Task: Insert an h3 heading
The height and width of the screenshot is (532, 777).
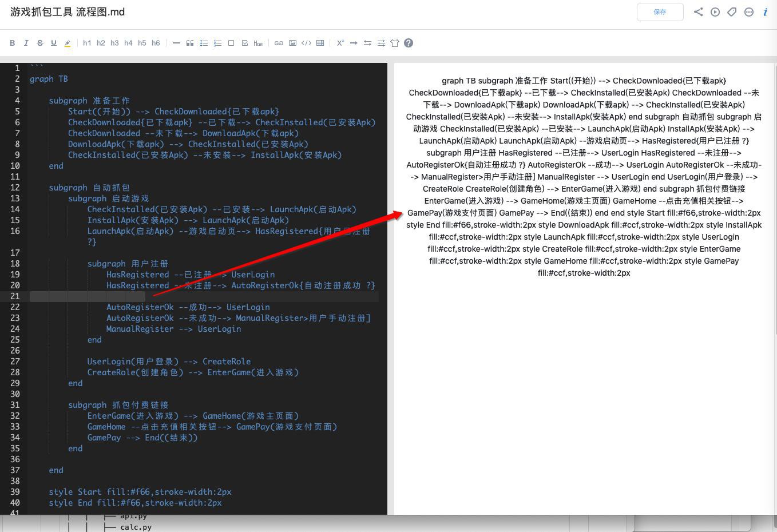Action: (114, 43)
